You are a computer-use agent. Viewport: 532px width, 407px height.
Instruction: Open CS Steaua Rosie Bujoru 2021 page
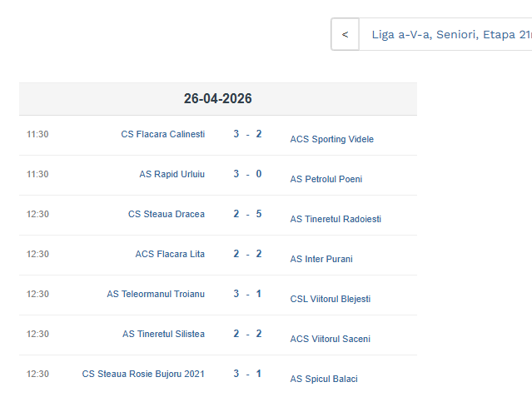point(142,374)
